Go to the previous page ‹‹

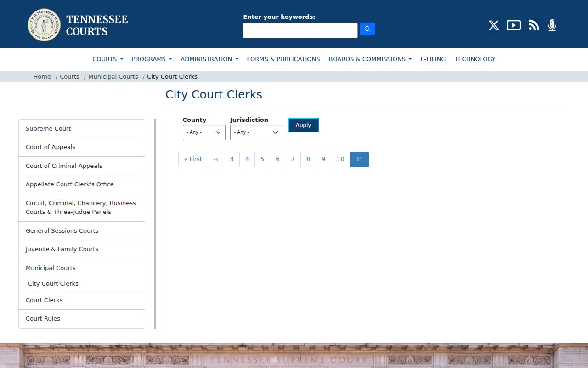216,159
